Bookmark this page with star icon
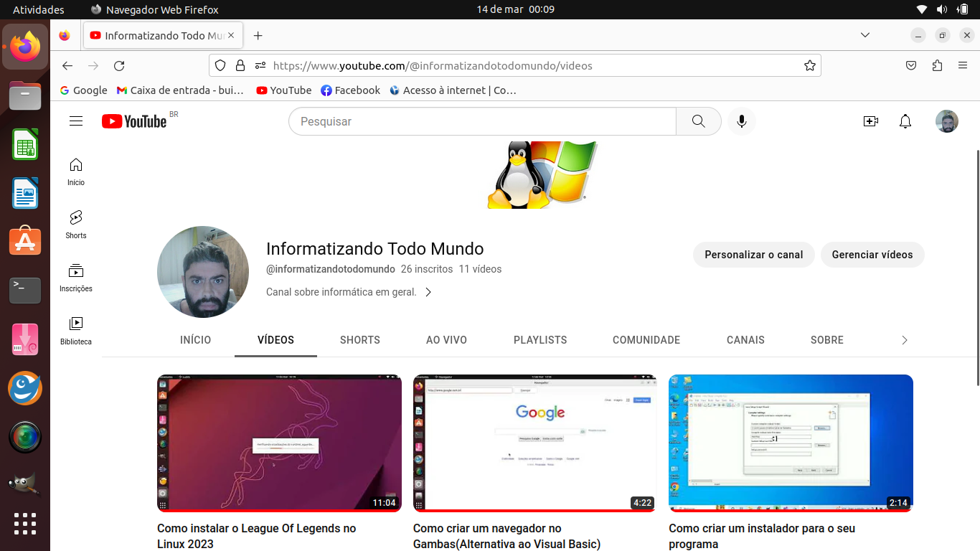 coord(810,65)
